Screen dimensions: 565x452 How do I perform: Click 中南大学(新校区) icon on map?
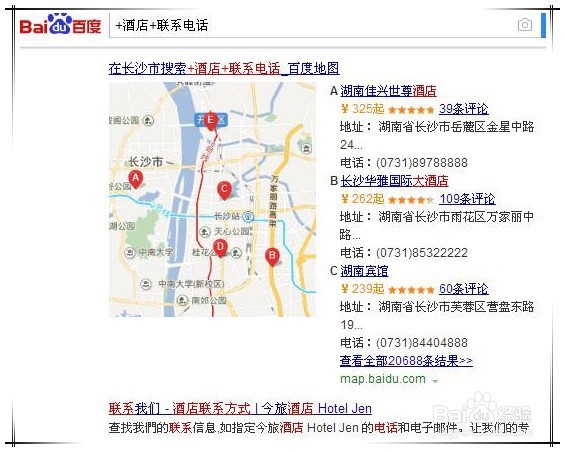click(146, 284)
